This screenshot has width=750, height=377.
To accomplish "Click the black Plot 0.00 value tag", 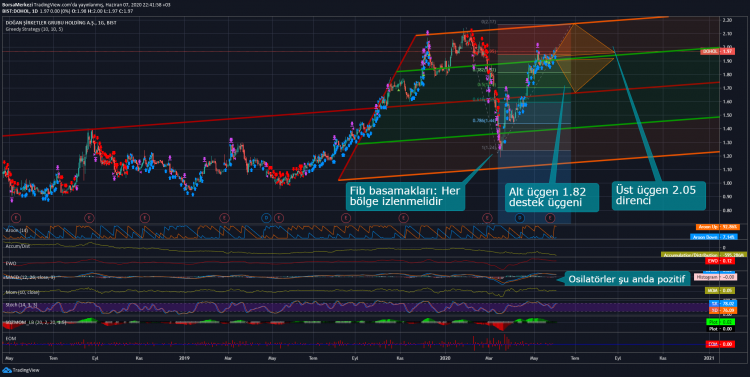I will [720, 329].
